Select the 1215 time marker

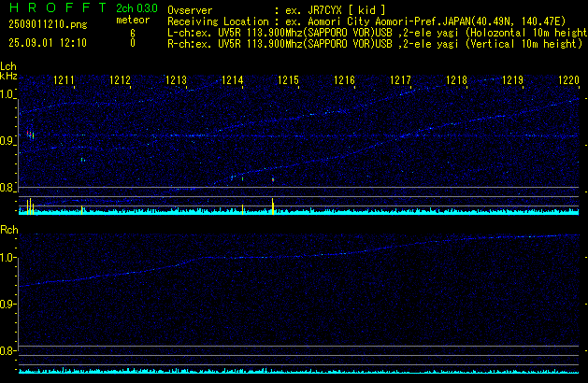point(288,80)
